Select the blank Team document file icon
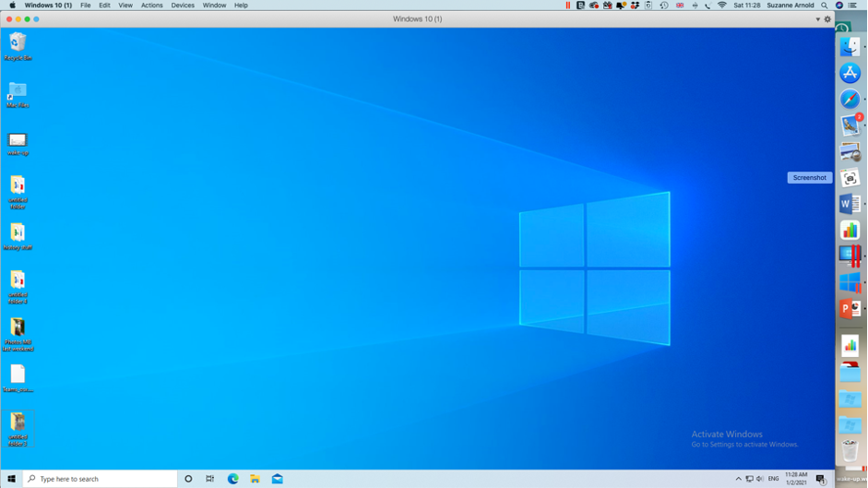Viewport: 868px width, 488px height. click(x=18, y=378)
